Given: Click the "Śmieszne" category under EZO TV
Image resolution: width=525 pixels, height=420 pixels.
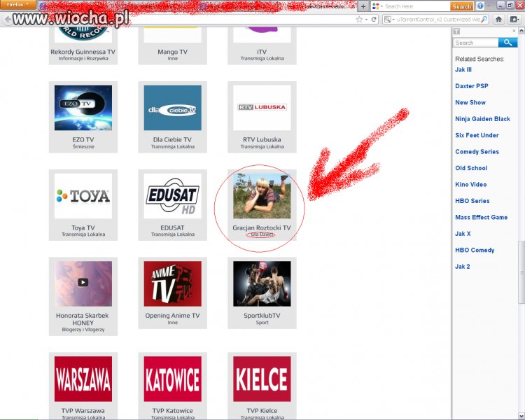Looking at the screenshot, I should pyautogui.click(x=83, y=147).
